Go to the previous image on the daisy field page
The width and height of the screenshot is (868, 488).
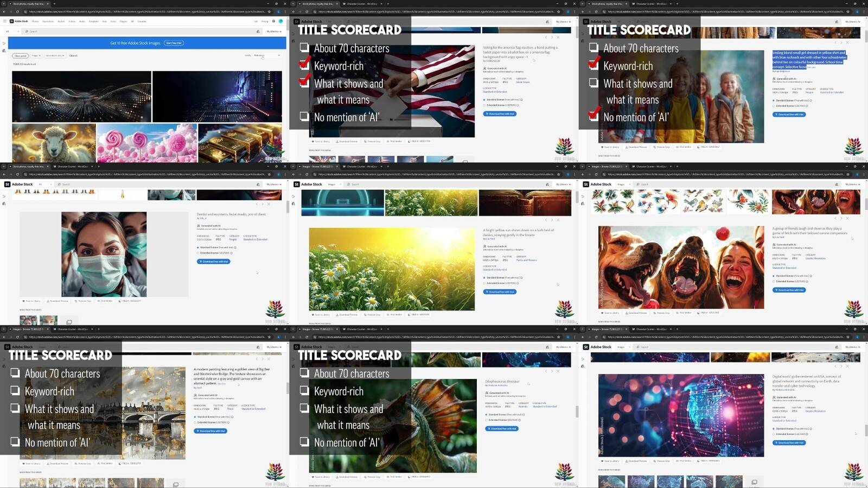coord(546,220)
